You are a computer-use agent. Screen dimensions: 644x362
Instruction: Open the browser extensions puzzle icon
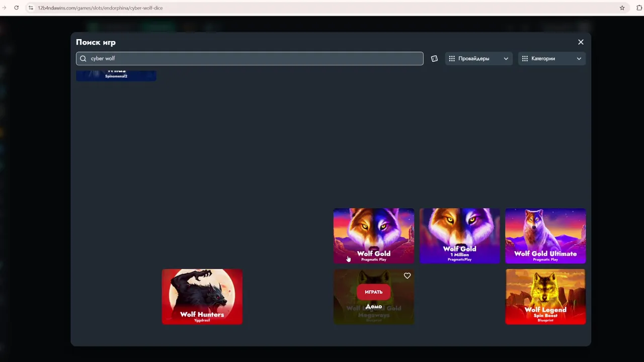click(639, 8)
